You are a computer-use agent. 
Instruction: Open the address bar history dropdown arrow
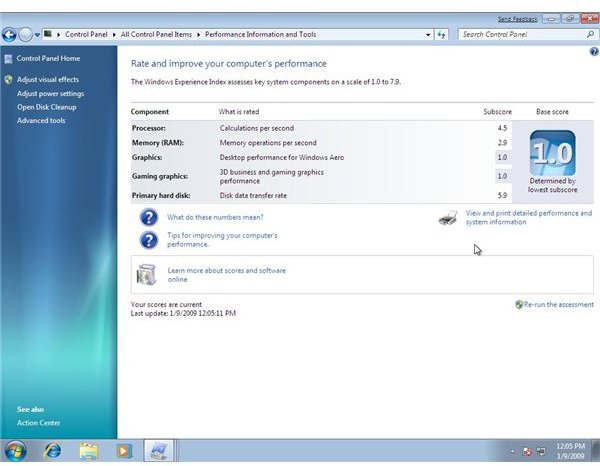(428, 35)
